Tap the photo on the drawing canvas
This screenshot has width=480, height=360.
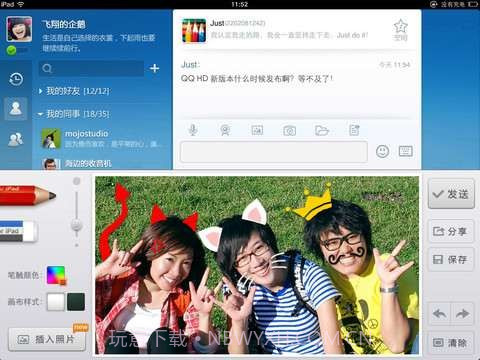pos(257,265)
